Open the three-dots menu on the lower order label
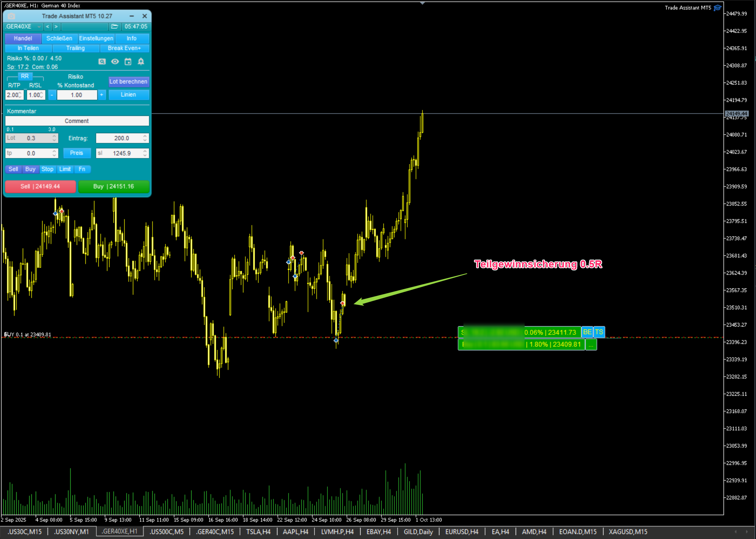This screenshot has width=756, height=539. point(591,345)
